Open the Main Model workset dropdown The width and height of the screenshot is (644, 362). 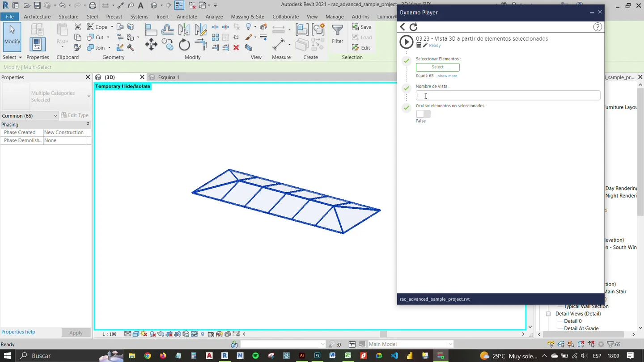coord(410,344)
